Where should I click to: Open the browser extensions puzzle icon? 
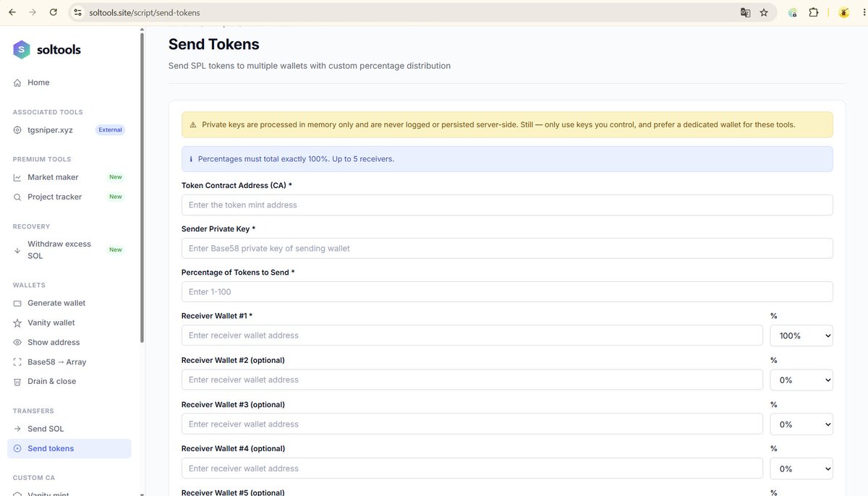coord(814,12)
